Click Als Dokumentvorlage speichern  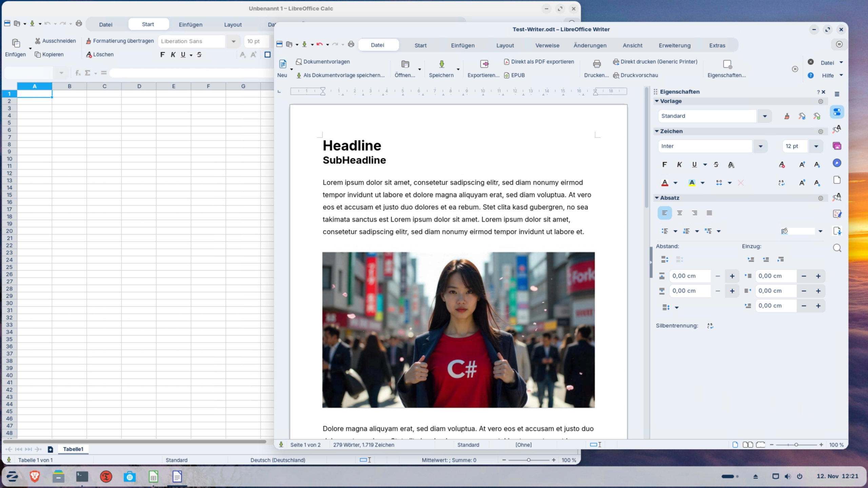pyautogui.click(x=340, y=75)
